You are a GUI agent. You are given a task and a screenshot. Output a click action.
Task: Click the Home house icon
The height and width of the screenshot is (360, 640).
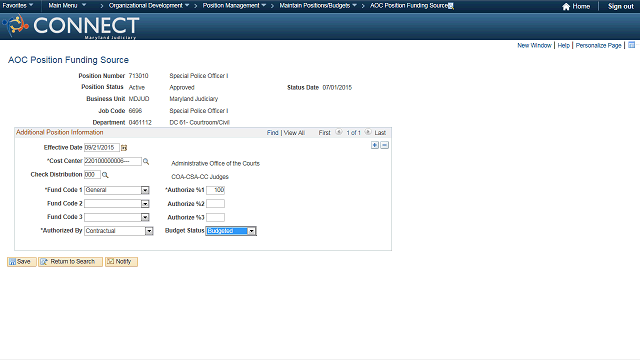tap(566, 7)
